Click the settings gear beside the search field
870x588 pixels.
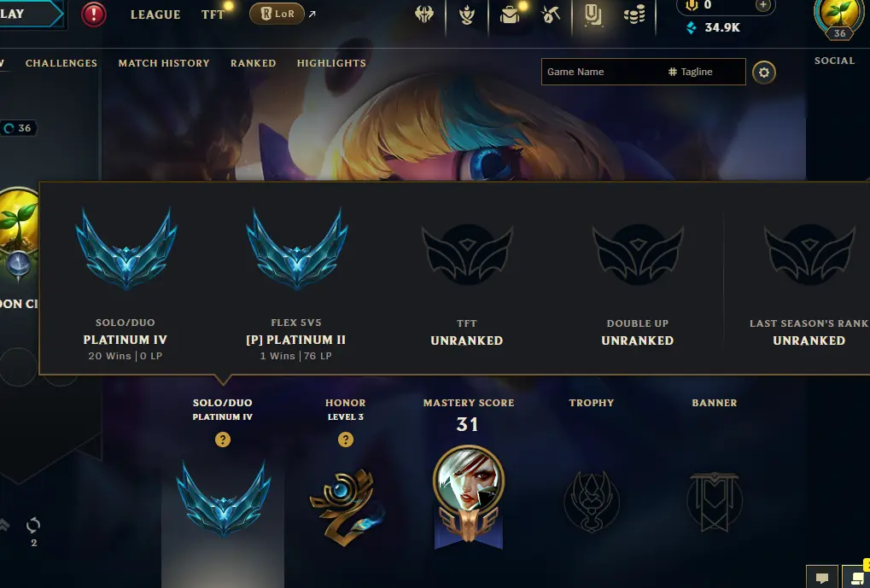tap(764, 72)
